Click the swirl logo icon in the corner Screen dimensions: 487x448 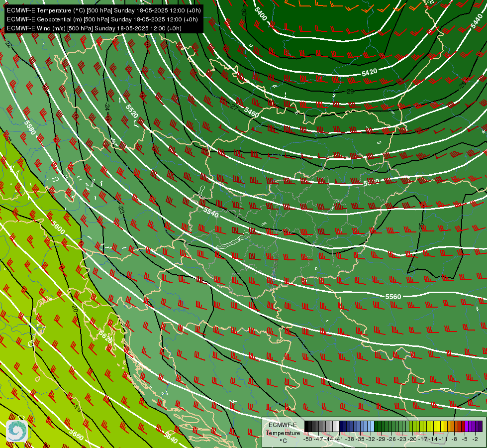pos(17,431)
